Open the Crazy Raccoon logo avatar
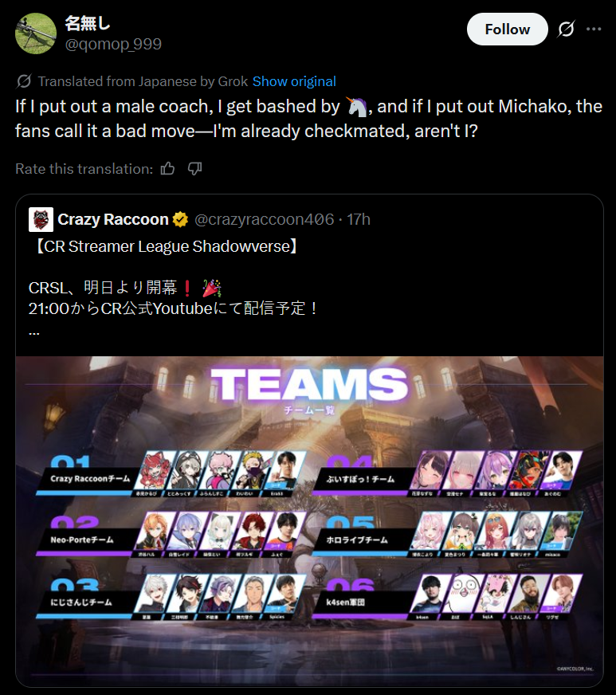Screen dimensions: 616x695 (41, 219)
